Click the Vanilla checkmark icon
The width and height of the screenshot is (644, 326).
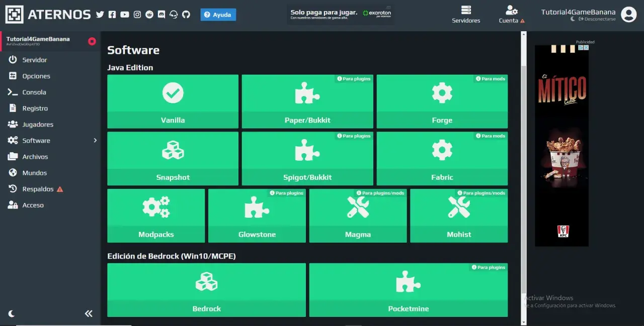click(173, 93)
